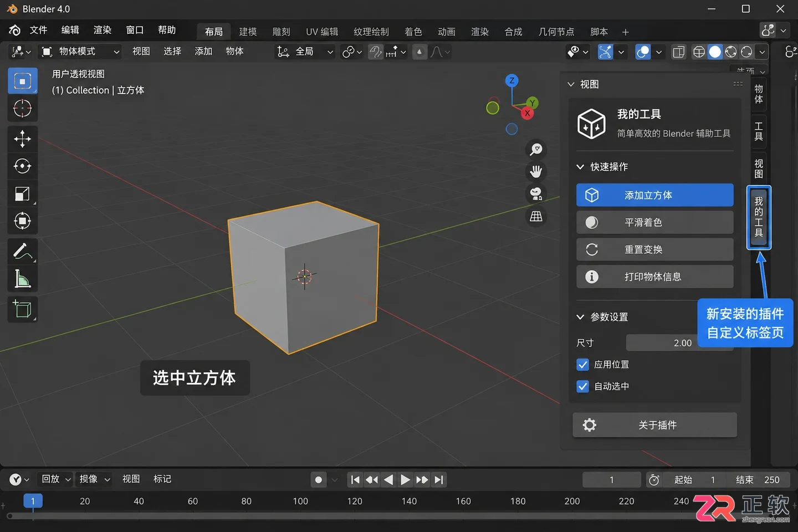Click the Z axis on navigation gizmo

511,81
